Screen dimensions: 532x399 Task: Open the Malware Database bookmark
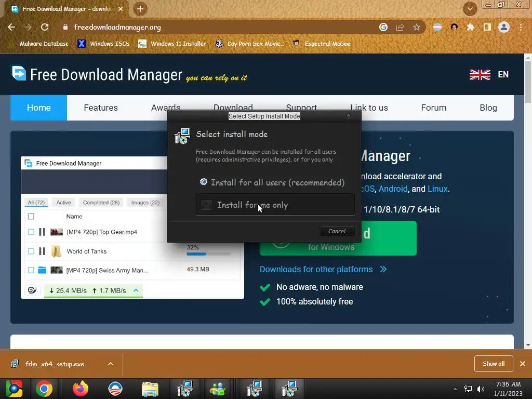(44, 44)
